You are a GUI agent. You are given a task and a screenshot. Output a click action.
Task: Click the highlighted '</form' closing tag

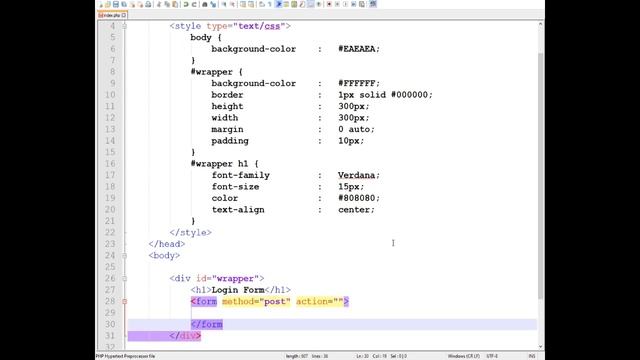(207, 324)
